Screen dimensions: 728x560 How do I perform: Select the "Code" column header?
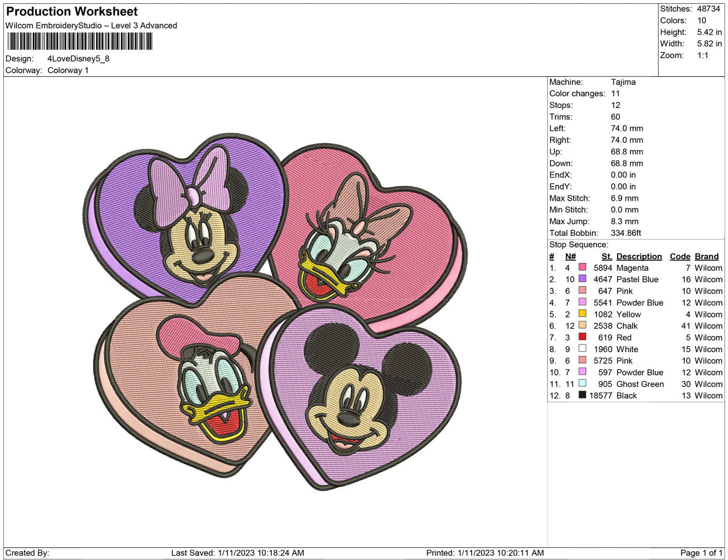(680, 256)
